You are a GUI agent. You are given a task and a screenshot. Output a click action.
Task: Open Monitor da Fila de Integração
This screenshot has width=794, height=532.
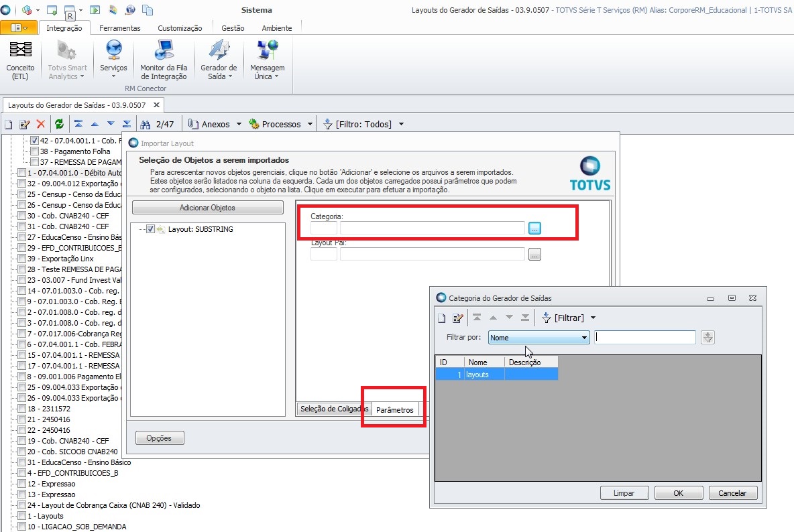(164, 61)
